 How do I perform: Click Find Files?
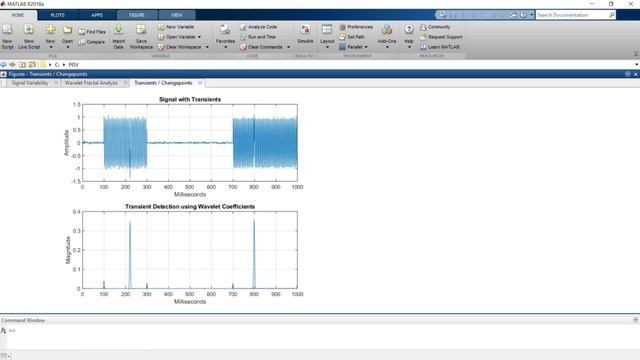92,31
